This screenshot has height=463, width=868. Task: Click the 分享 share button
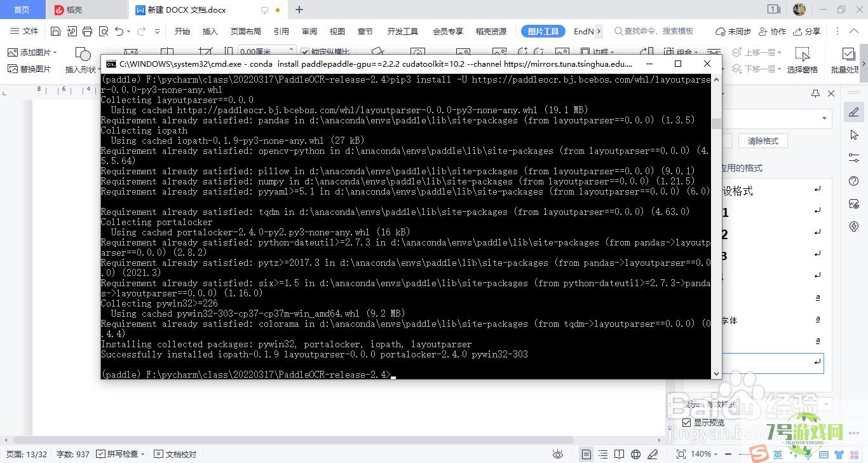point(807,31)
